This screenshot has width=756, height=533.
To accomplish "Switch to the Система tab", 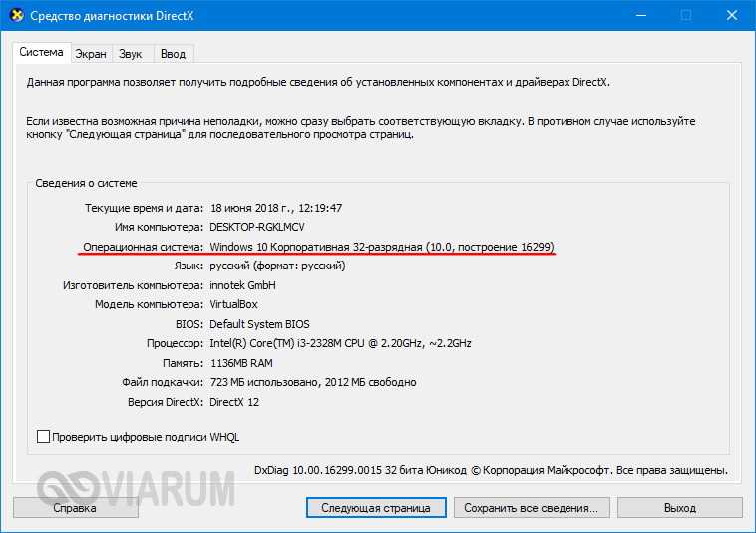I will [x=42, y=52].
